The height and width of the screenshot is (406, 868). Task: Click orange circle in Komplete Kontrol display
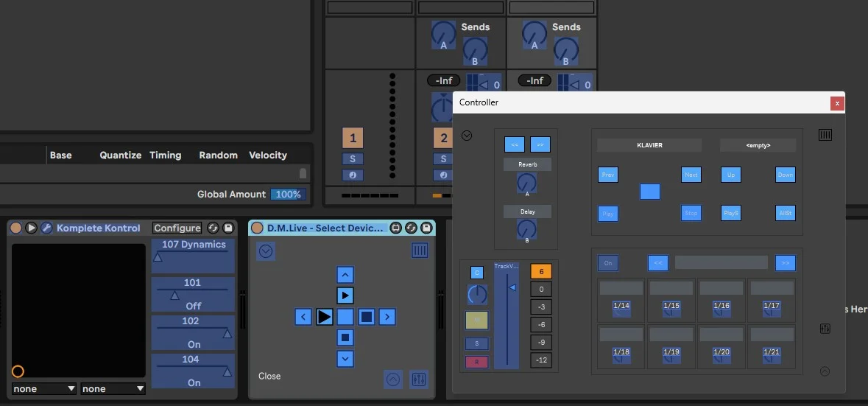(x=18, y=371)
